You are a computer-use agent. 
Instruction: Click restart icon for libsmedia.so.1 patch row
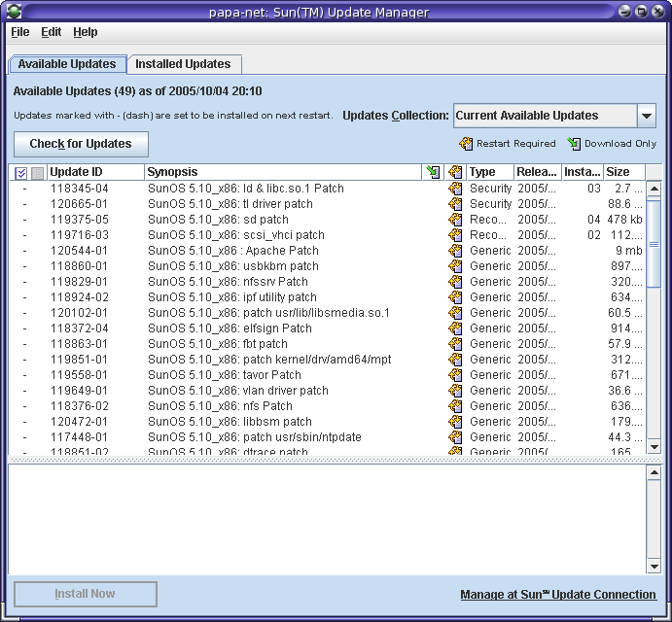(455, 313)
